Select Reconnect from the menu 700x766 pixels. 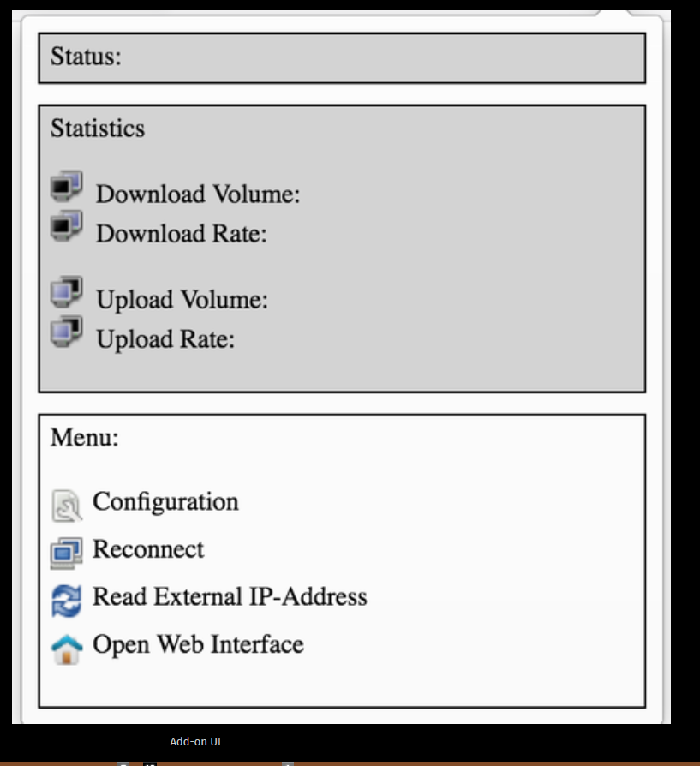coord(148,549)
